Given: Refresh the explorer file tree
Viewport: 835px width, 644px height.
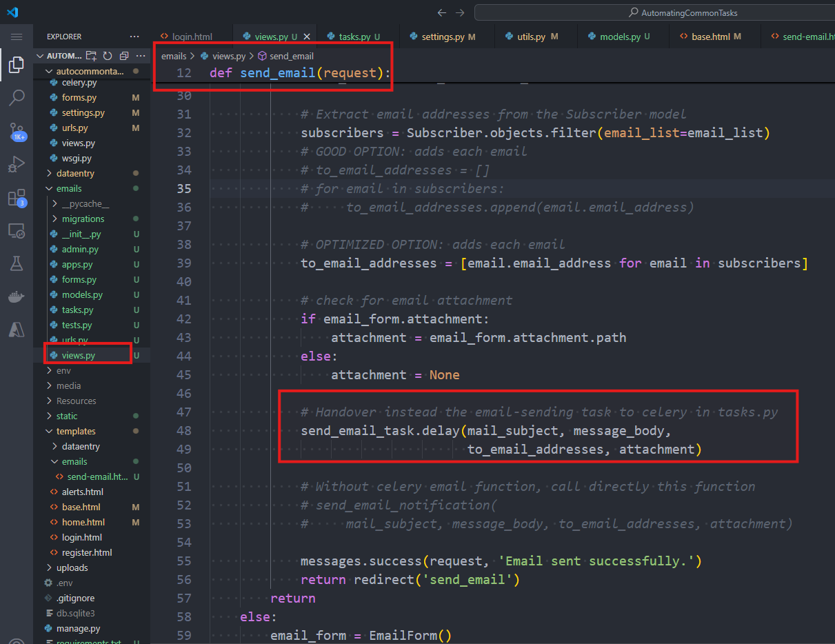Looking at the screenshot, I should [x=108, y=56].
